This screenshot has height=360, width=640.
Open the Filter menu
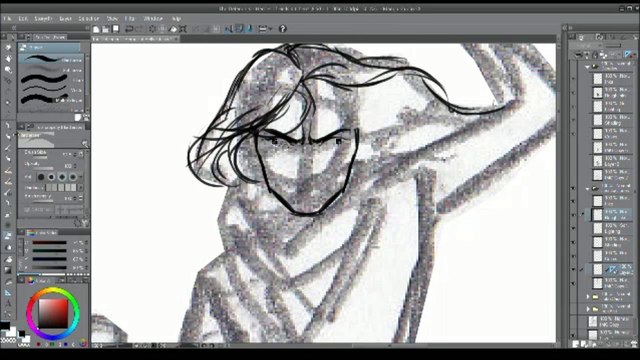click(130, 19)
